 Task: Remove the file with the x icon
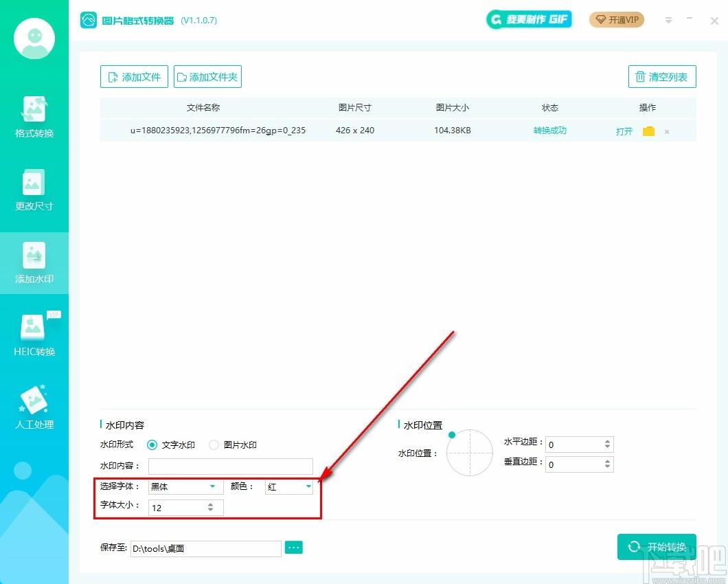tap(667, 132)
